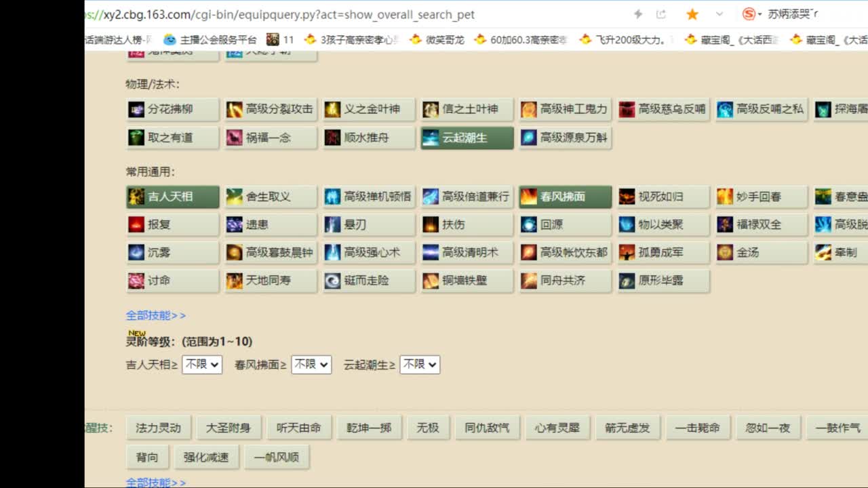868x488 pixels.
Task: Toggle the 大圣附身 awakening skill
Action: (x=229, y=428)
